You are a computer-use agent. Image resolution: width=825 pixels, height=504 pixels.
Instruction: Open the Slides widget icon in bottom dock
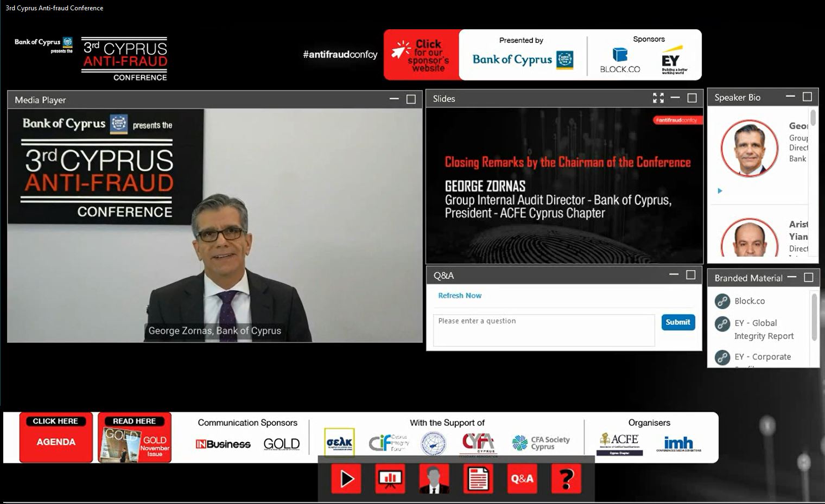point(390,479)
